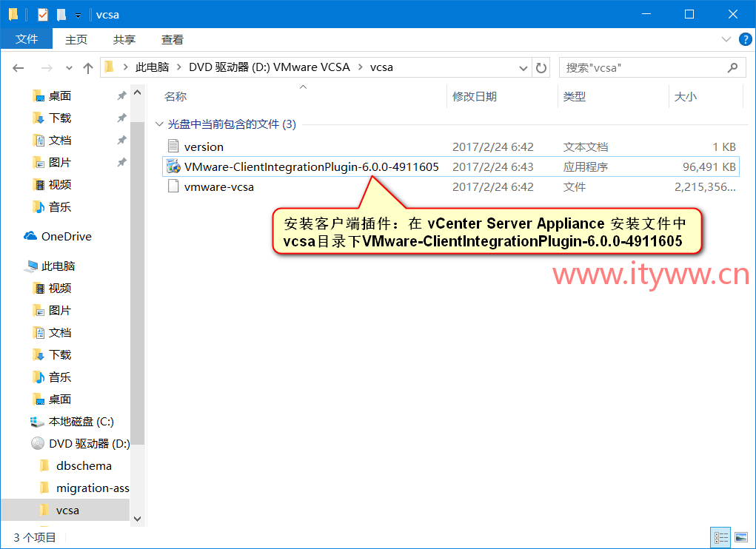Open the 文件 ribbon tab
Viewport: 756px width, 549px height.
coord(27,39)
